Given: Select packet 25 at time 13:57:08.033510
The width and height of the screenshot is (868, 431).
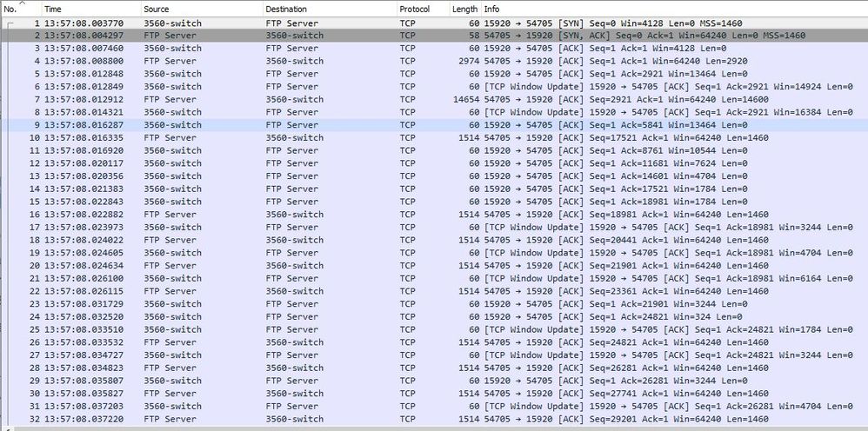Looking at the screenshot, I should tap(435, 329).
